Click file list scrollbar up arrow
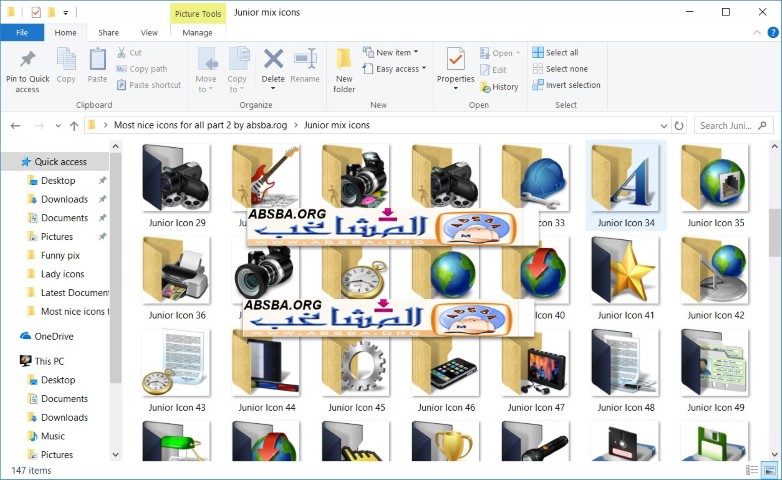 point(775,147)
